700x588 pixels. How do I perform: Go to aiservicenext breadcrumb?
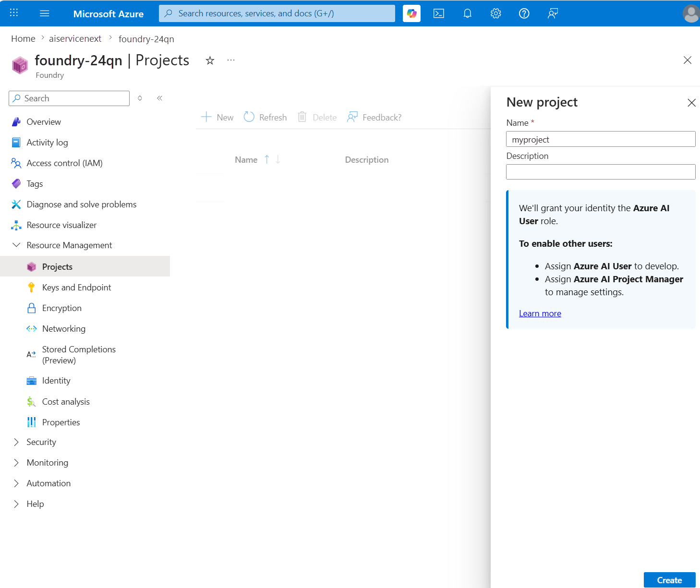pos(75,39)
